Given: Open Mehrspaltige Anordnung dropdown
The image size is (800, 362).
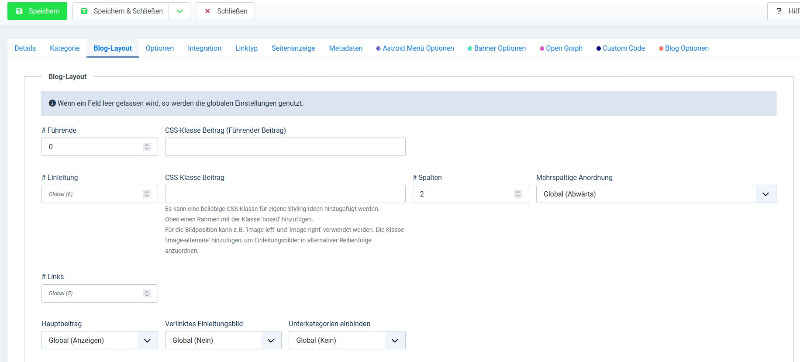Looking at the screenshot, I should coord(656,194).
